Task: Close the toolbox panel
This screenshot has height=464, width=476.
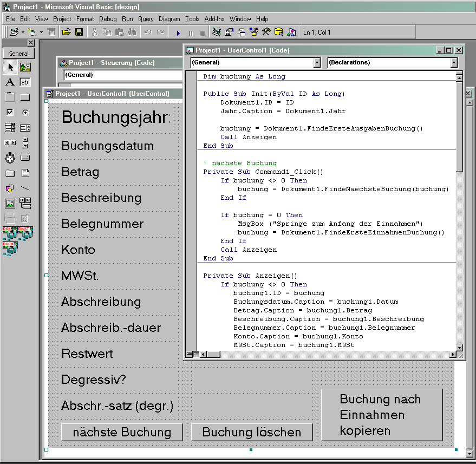Action: point(31,43)
